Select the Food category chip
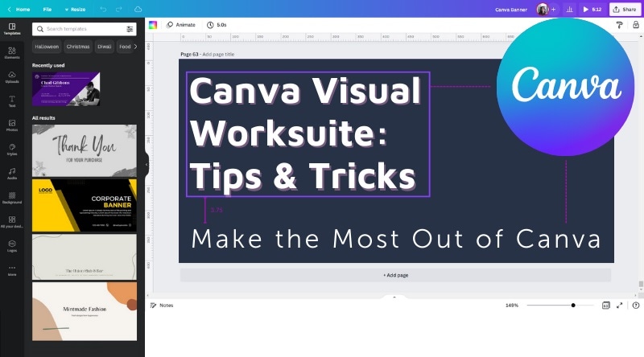Screen dimensions: 644x357 (x=125, y=47)
